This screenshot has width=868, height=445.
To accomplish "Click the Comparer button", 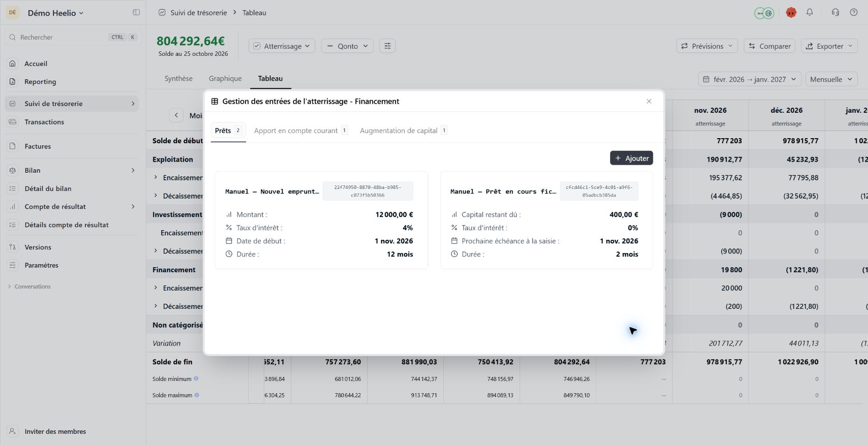I will 770,46.
